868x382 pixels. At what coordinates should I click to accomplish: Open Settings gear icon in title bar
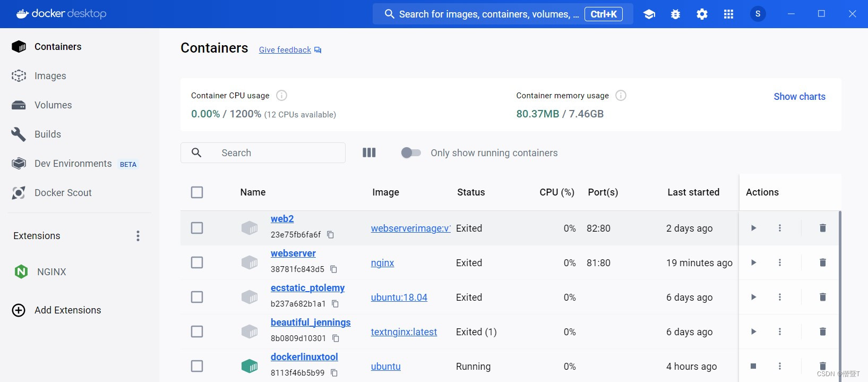pos(702,14)
